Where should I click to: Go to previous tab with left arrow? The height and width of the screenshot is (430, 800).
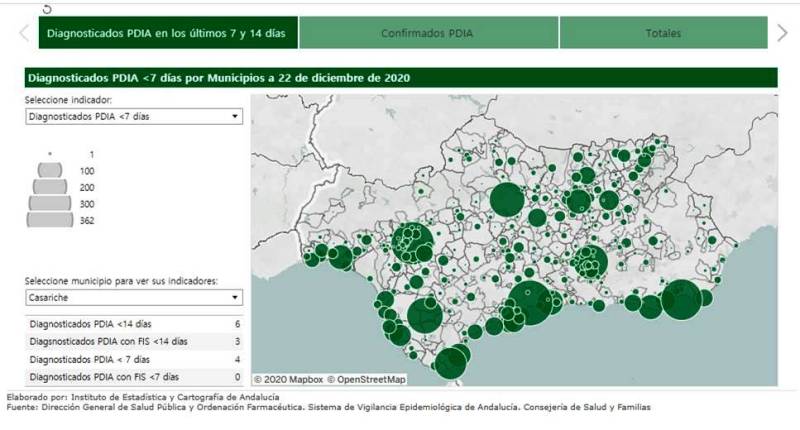(24, 33)
